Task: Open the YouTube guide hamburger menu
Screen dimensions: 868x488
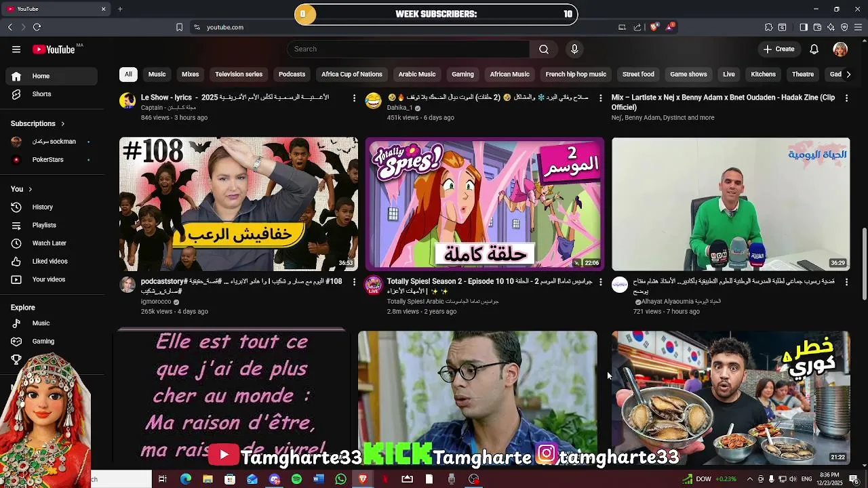Action: [x=16, y=49]
